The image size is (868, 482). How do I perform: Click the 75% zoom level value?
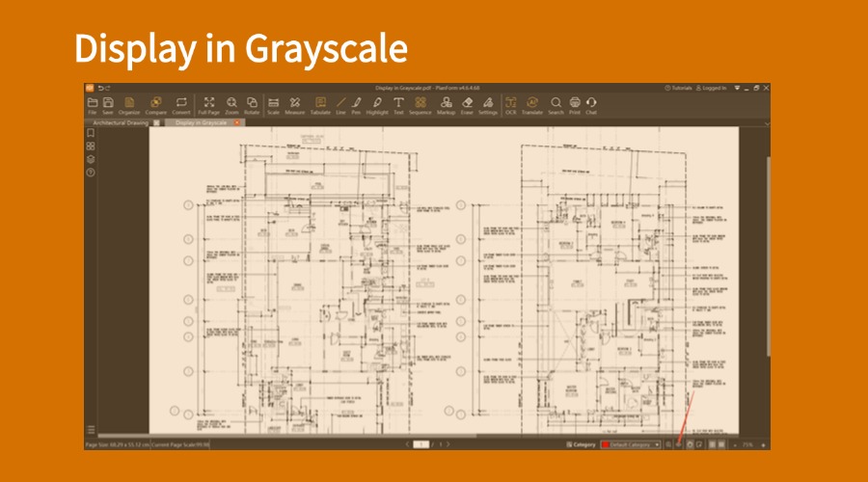(747, 445)
